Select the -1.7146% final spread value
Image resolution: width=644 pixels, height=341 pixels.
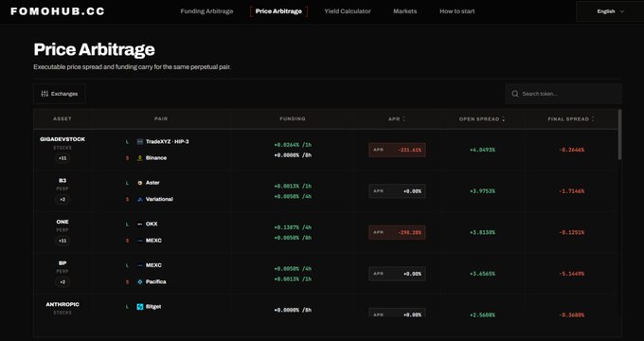(571, 191)
